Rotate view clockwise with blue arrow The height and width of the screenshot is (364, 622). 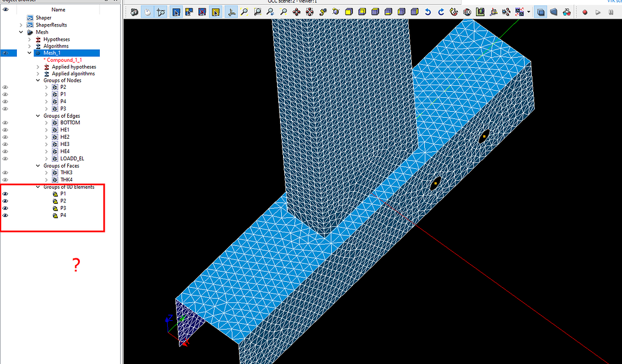pyautogui.click(x=441, y=12)
